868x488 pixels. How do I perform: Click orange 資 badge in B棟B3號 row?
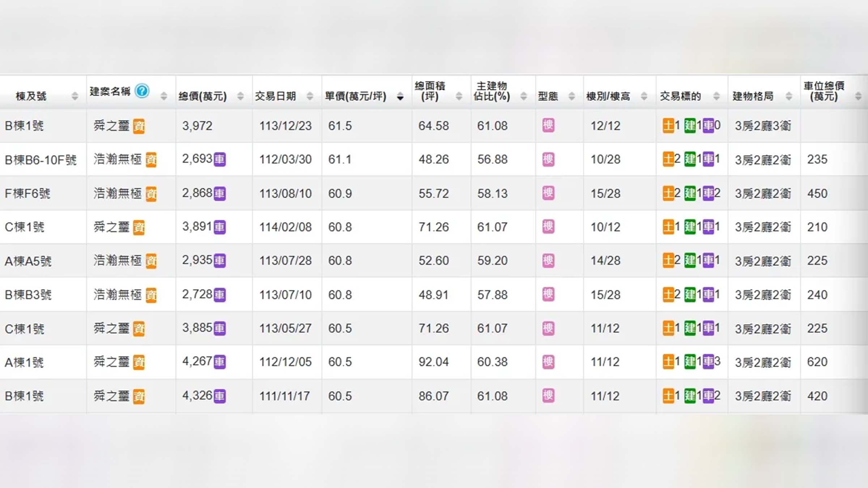tap(151, 295)
